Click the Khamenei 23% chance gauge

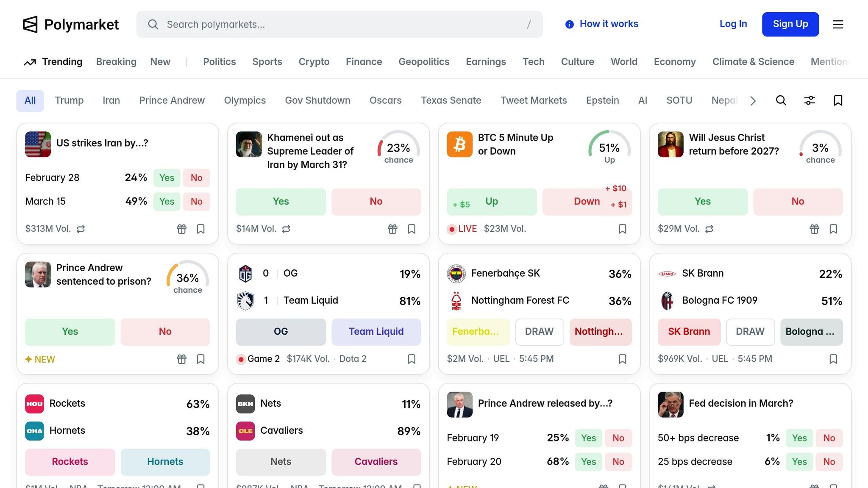pos(398,148)
